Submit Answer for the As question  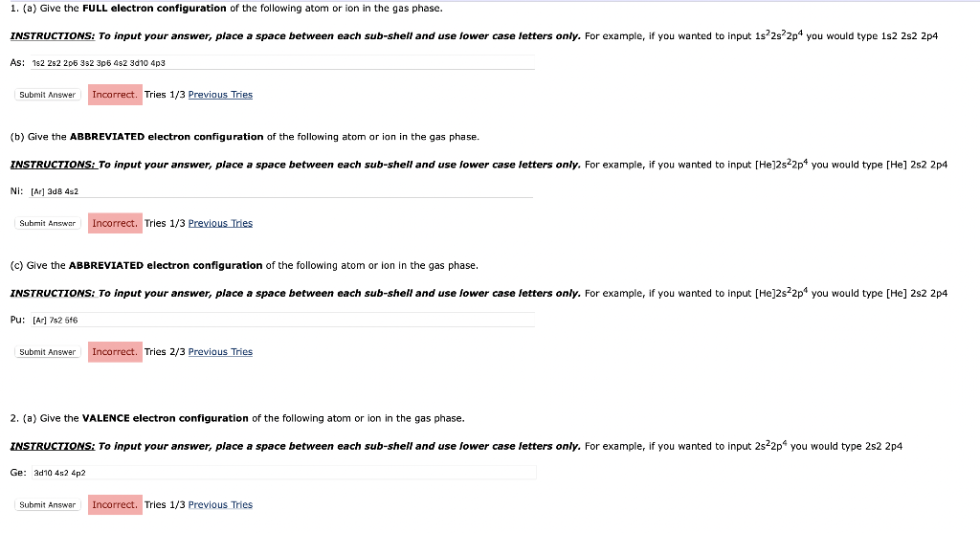point(48,95)
